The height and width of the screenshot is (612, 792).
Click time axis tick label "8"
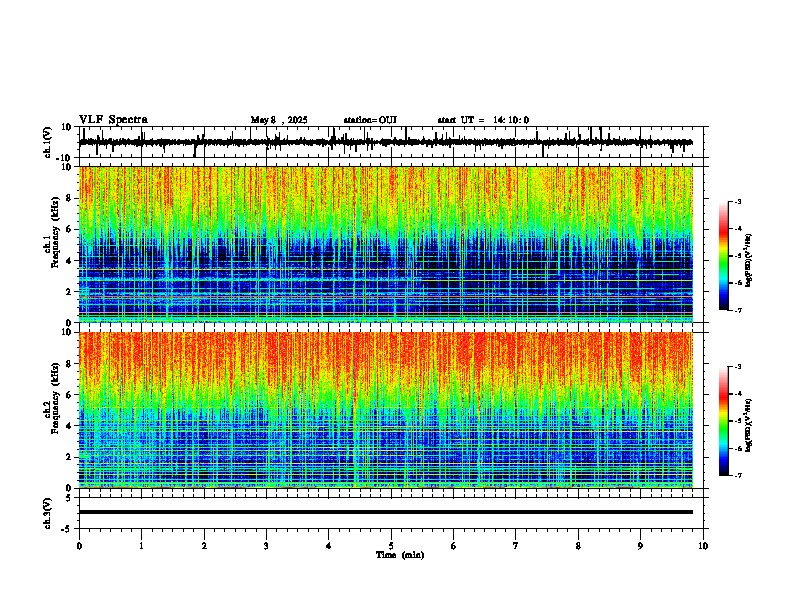(578, 546)
